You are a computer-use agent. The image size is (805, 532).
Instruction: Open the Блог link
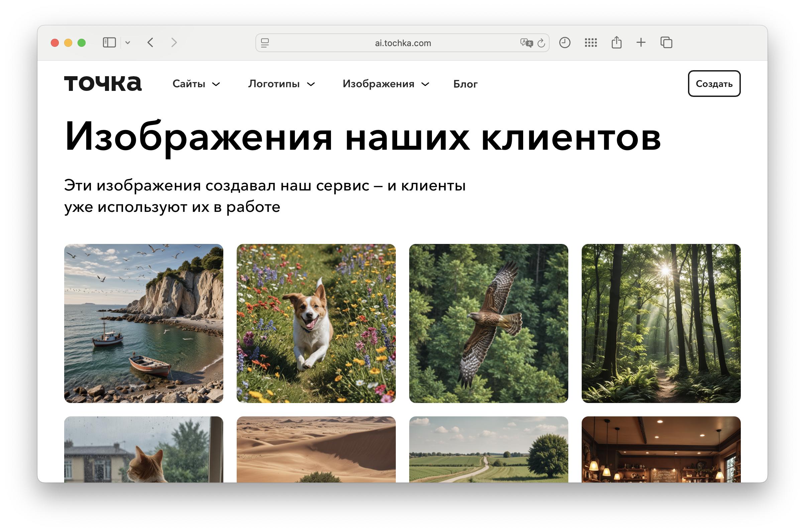pyautogui.click(x=465, y=84)
